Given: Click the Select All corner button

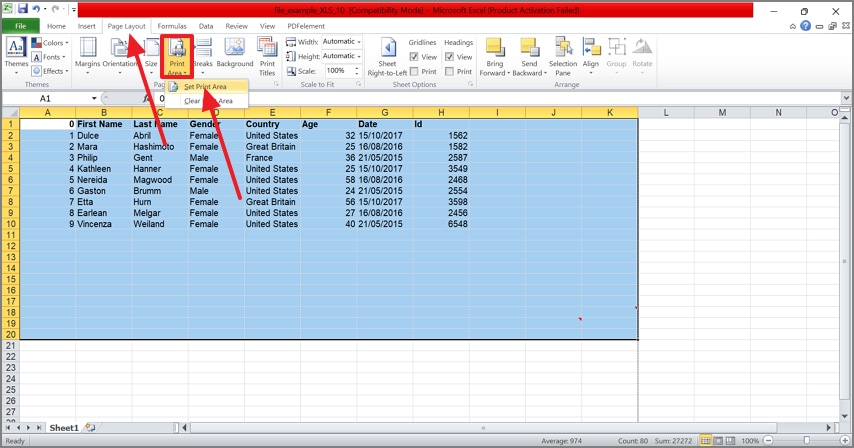Looking at the screenshot, I should click(10, 113).
